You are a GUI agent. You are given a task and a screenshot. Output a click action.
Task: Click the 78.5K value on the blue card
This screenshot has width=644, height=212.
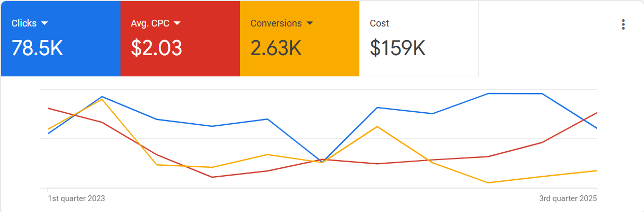37,48
